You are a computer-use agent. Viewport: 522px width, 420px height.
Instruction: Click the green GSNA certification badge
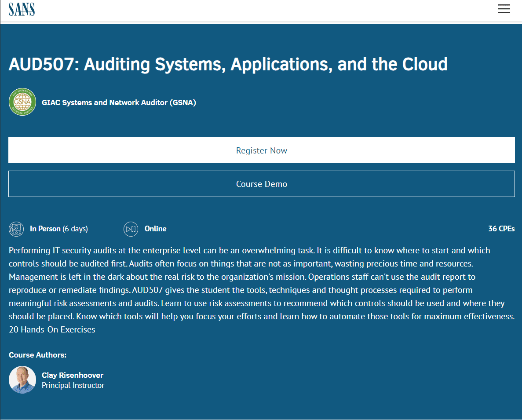(x=22, y=102)
